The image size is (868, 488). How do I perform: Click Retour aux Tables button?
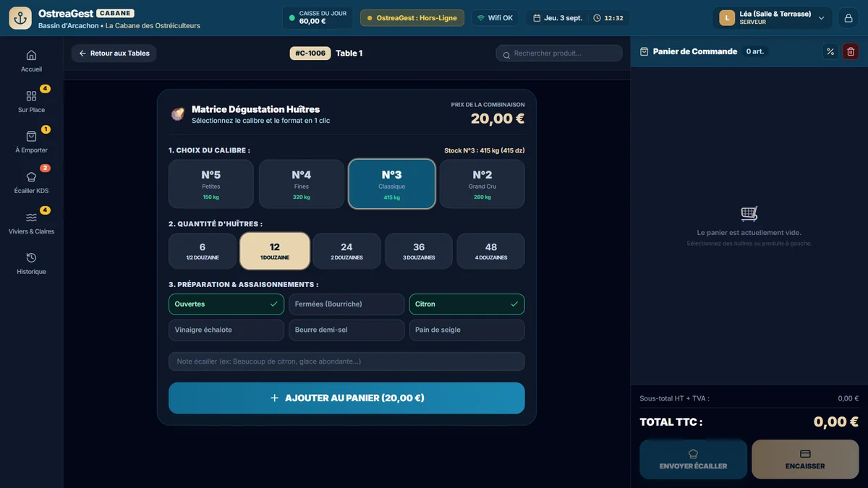[x=114, y=53]
